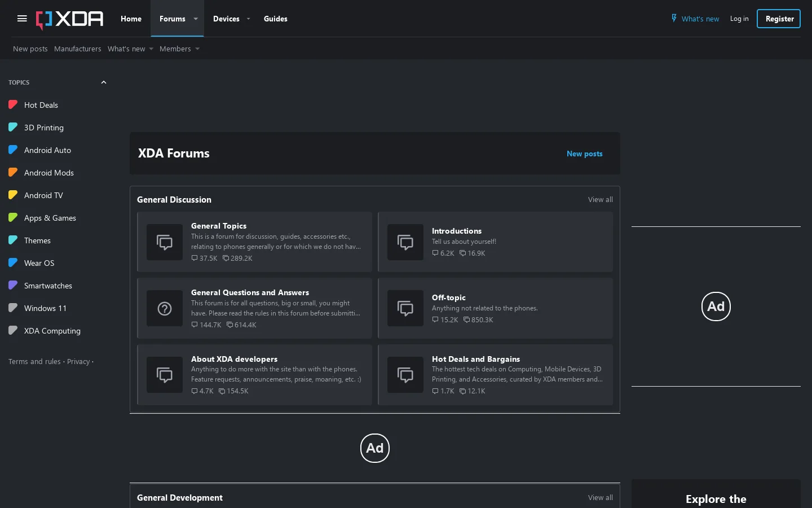Open the hamburger menu icon
The height and width of the screenshot is (508, 812).
coord(22,19)
